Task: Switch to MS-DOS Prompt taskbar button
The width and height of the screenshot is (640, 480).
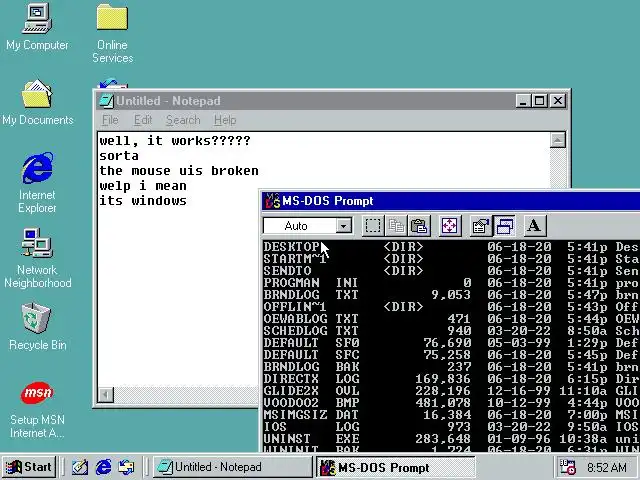Action: 396,467
